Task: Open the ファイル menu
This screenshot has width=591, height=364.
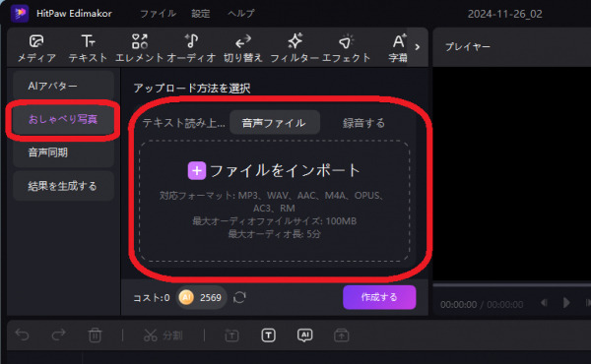Action: pyautogui.click(x=158, y=14)
